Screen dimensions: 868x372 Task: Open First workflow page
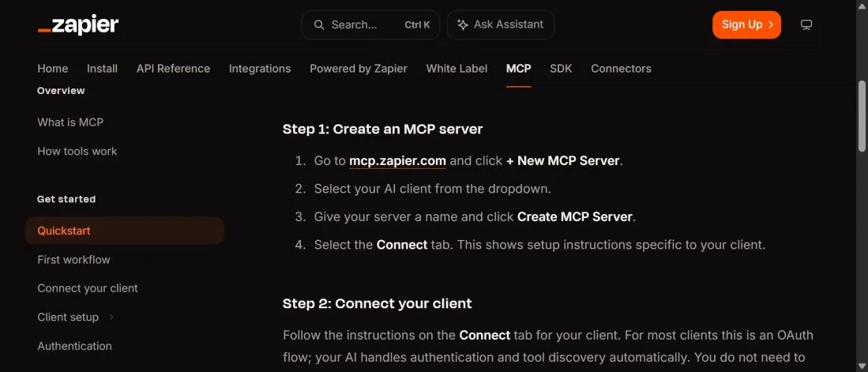(73, 260)
